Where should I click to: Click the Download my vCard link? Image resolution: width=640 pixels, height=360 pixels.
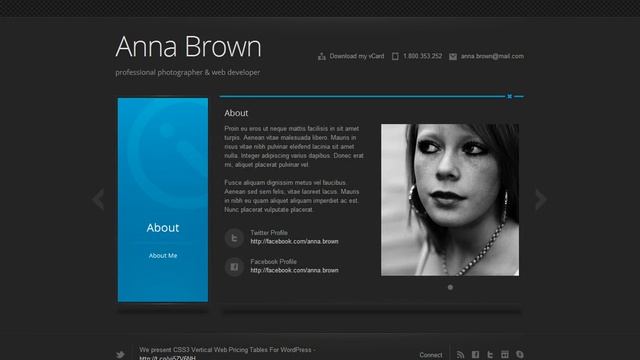click(x=357, y=56)
